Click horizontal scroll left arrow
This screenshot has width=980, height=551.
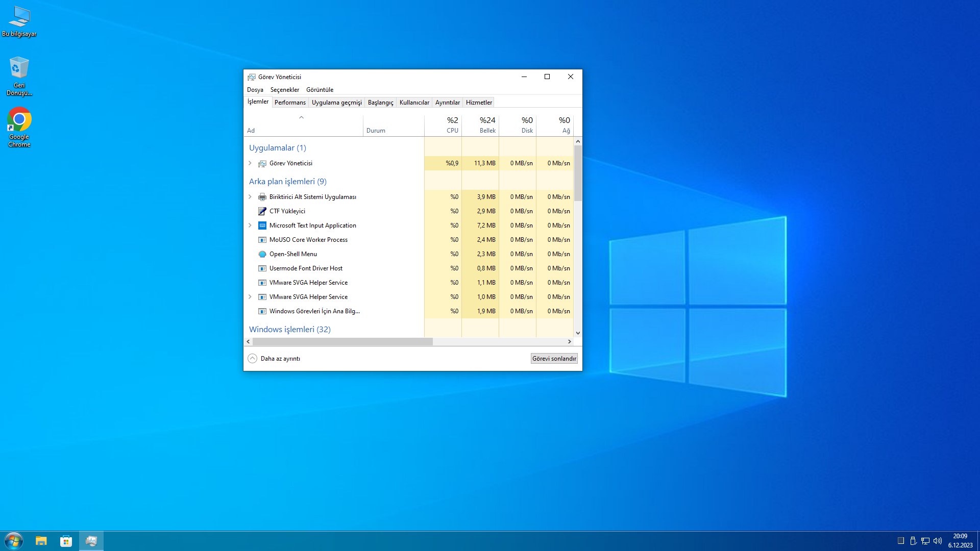[249, 342]
